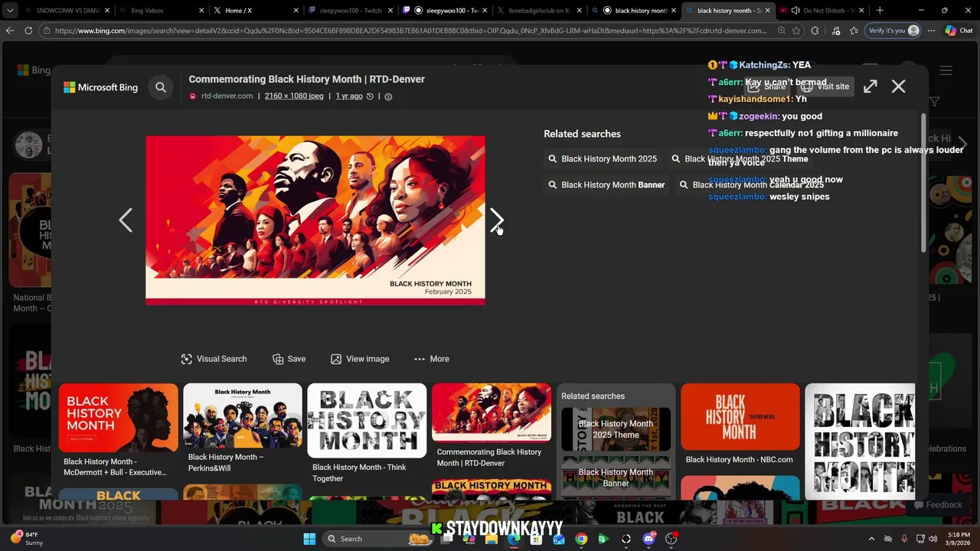Open a new browser tab
This screenshot has width=980, height=551.
pyautogui.click(x=880, y=11)
